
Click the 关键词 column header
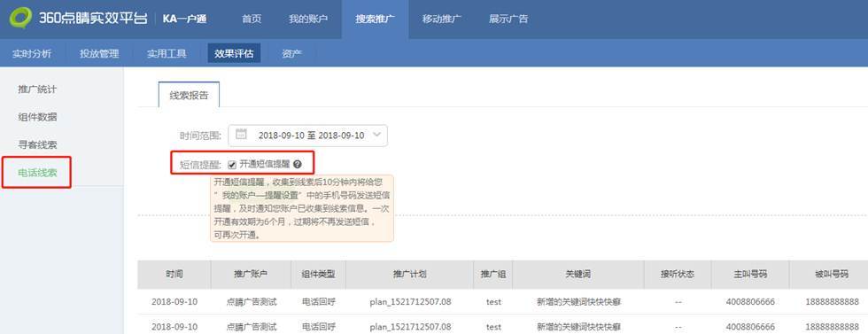click(x=577, y=274)
